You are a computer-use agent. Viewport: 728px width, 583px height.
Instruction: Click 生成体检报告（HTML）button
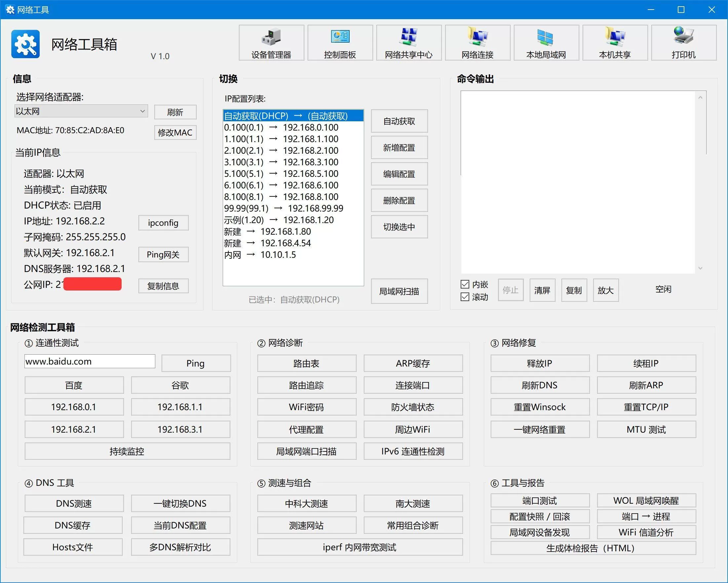point(593,548)
